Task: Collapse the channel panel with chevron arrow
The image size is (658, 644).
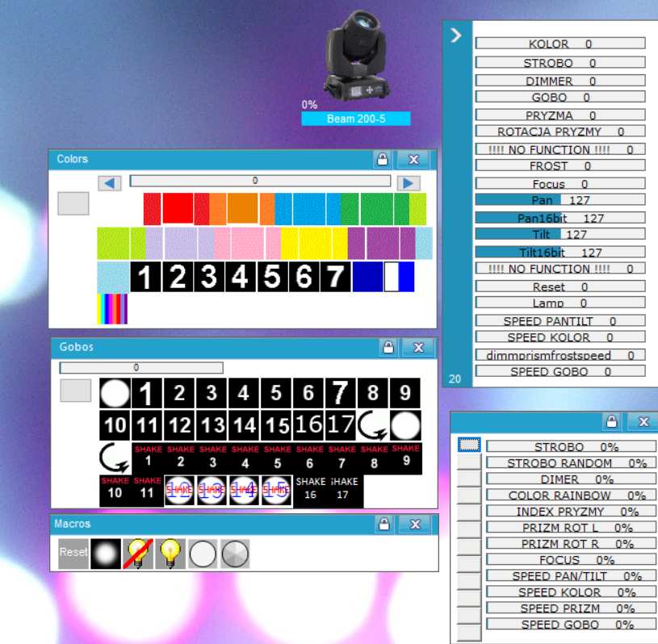Action: click(x=456, y=36)
